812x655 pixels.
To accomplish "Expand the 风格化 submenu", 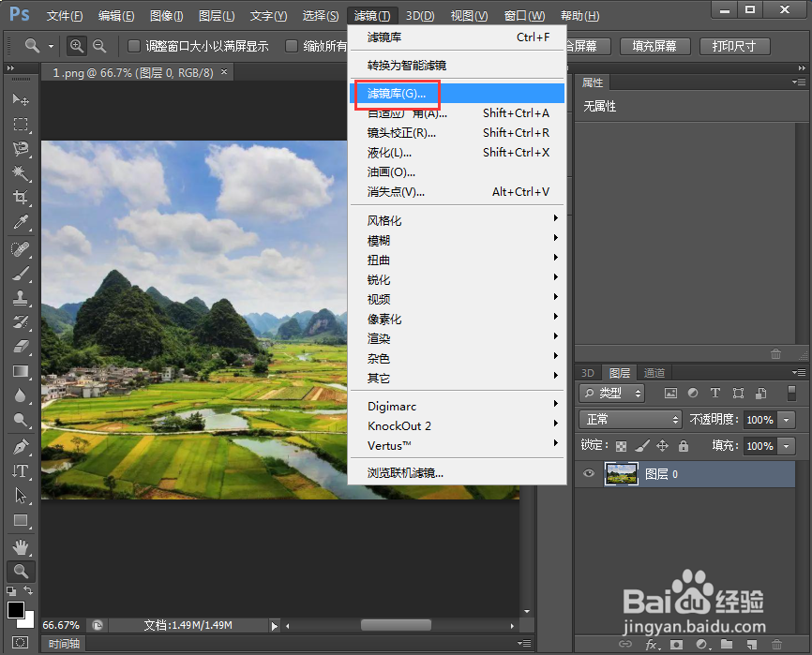I will coord(458,220).
